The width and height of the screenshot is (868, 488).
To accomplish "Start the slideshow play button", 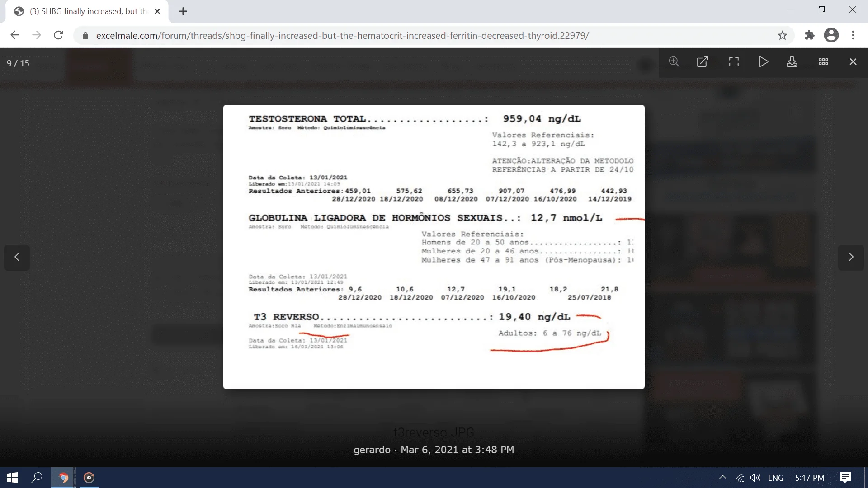I will [x=763, y=62].
